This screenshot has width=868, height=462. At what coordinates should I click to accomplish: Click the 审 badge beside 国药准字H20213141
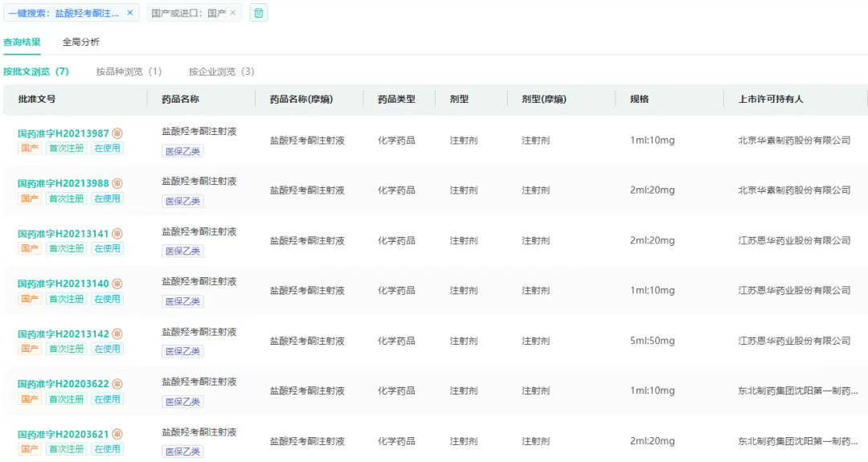[117, 234]
